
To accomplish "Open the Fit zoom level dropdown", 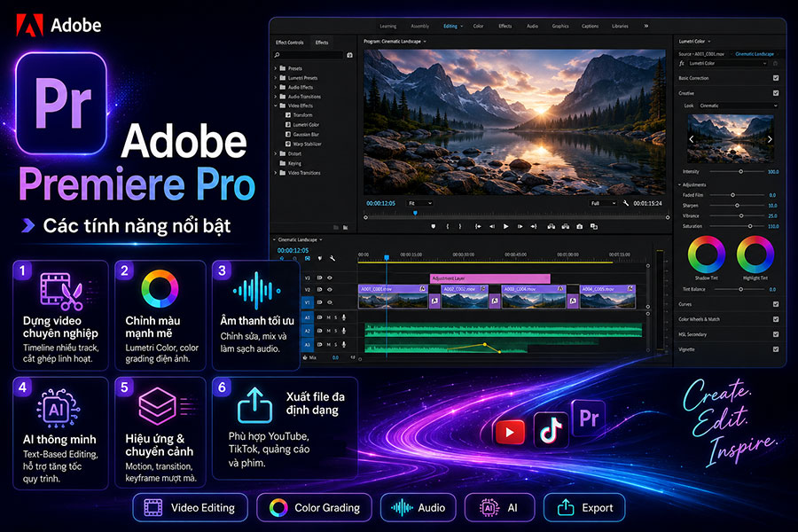I will [420, 203].
